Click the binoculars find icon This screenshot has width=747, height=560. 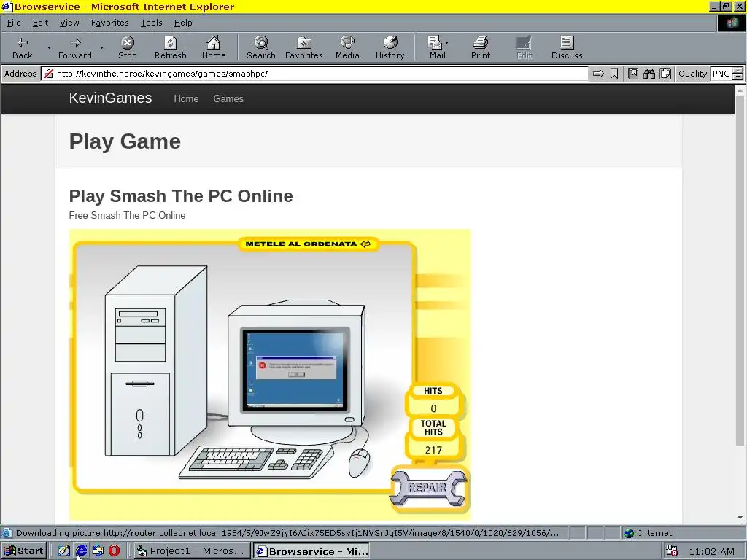click(649, 74)
